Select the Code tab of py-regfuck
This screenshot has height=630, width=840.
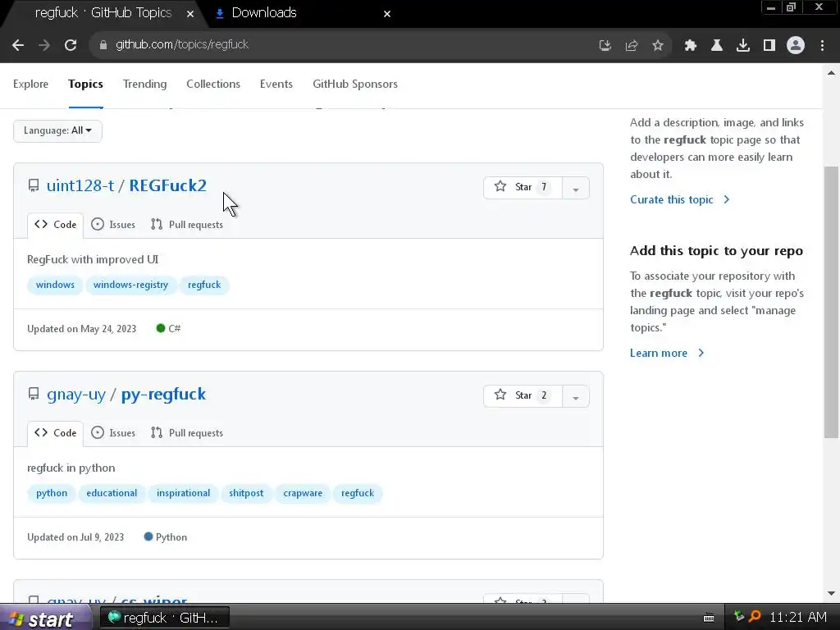click(56, 433)
